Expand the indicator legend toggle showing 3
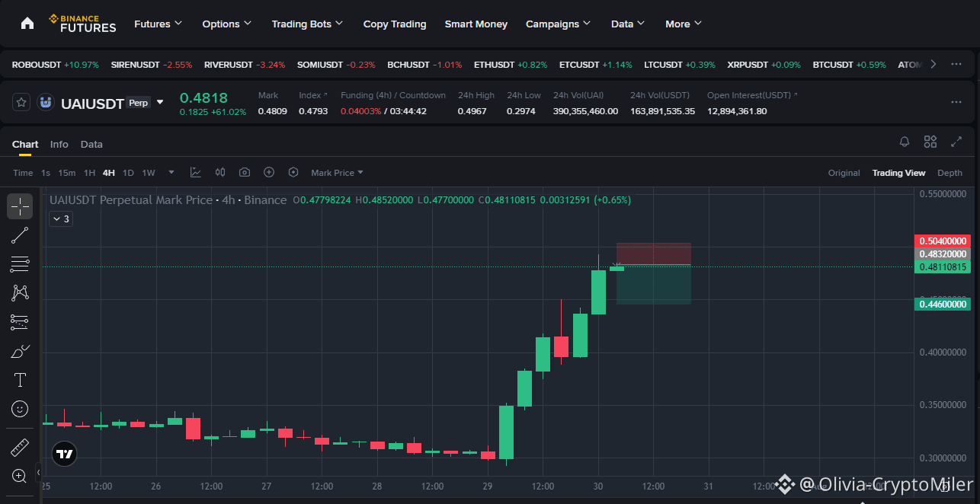Viewport: 980px width, 504px height. [x=61, y=219]
